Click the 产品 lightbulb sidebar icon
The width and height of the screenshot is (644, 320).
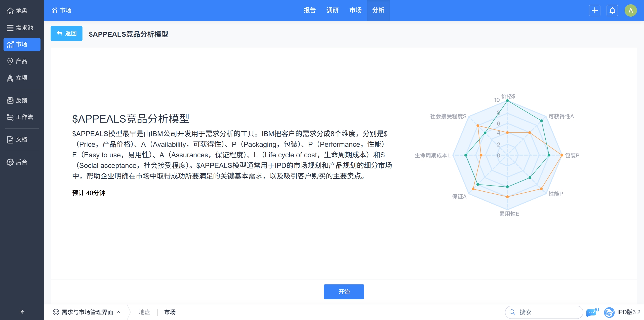pyautogui.click(x=10, y=61)
